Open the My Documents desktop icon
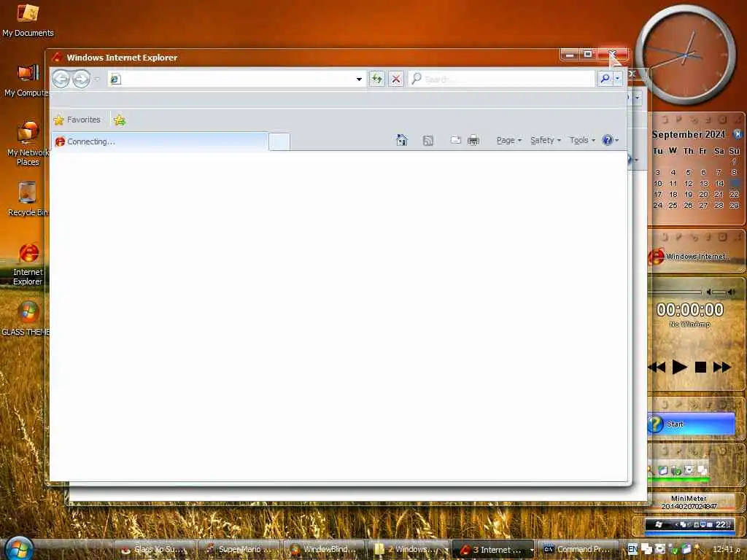 click(x=28, y=20)
